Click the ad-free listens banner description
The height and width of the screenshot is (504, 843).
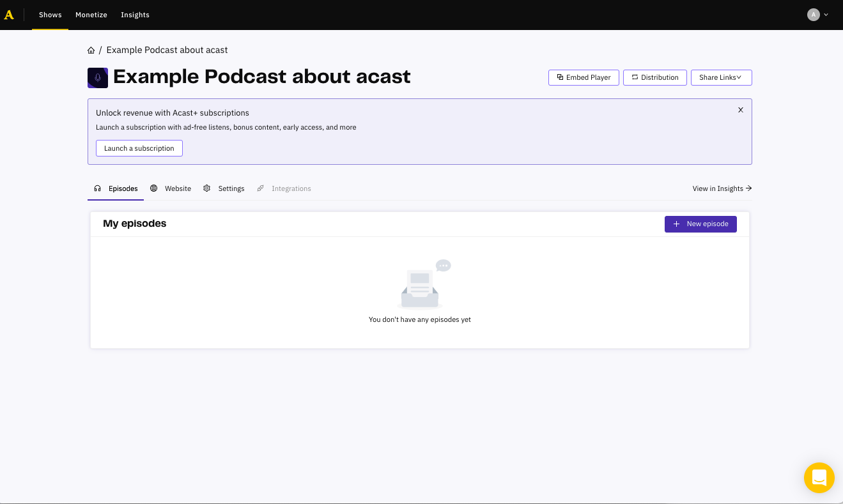click(x=226, y=127)
